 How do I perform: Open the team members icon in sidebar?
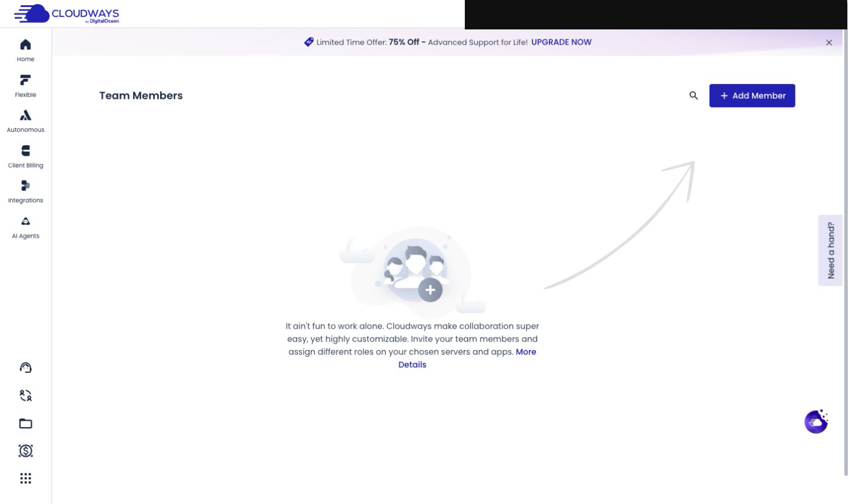tap(25, 396)
